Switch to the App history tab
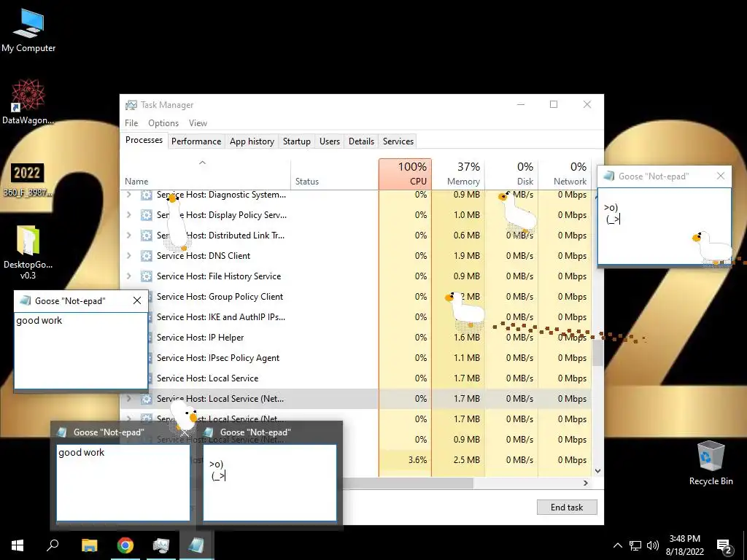Image resolution: width=747 pixels, height=560 pixels. [252, 141]
